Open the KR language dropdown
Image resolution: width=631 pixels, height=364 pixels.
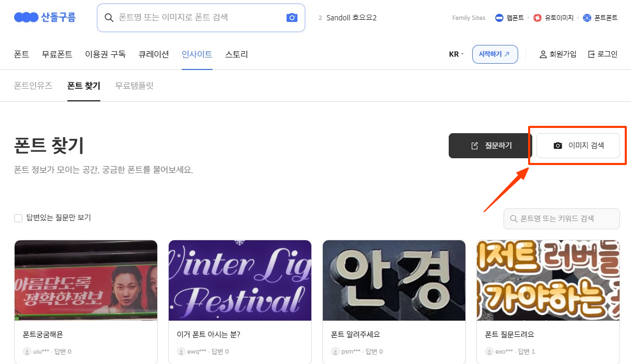click(x=454, y=54)
